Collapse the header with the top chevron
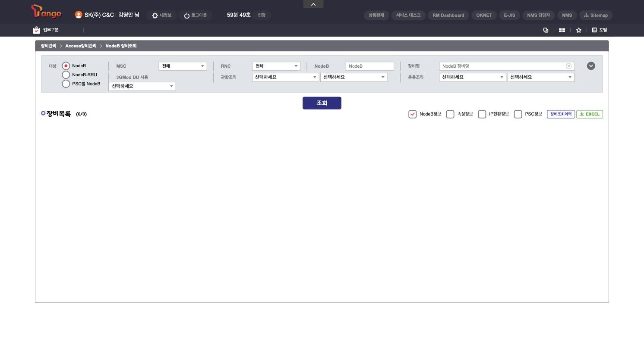Screen dimensions: 644x350 pos(313,4)
